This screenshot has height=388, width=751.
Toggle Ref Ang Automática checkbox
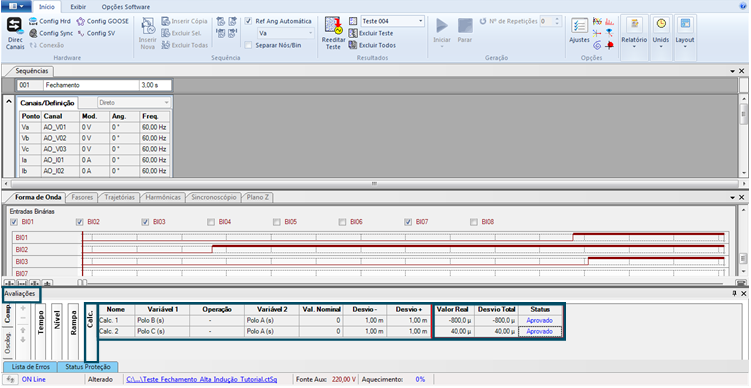[x=248, y=21]
